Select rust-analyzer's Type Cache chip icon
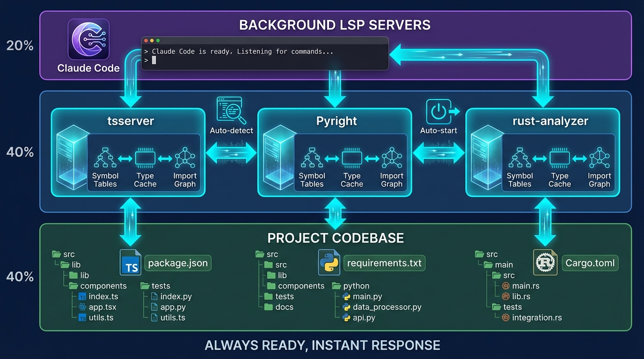Viewport: 644px width, 359px height. pyautogui.click(x=560, y=158)
